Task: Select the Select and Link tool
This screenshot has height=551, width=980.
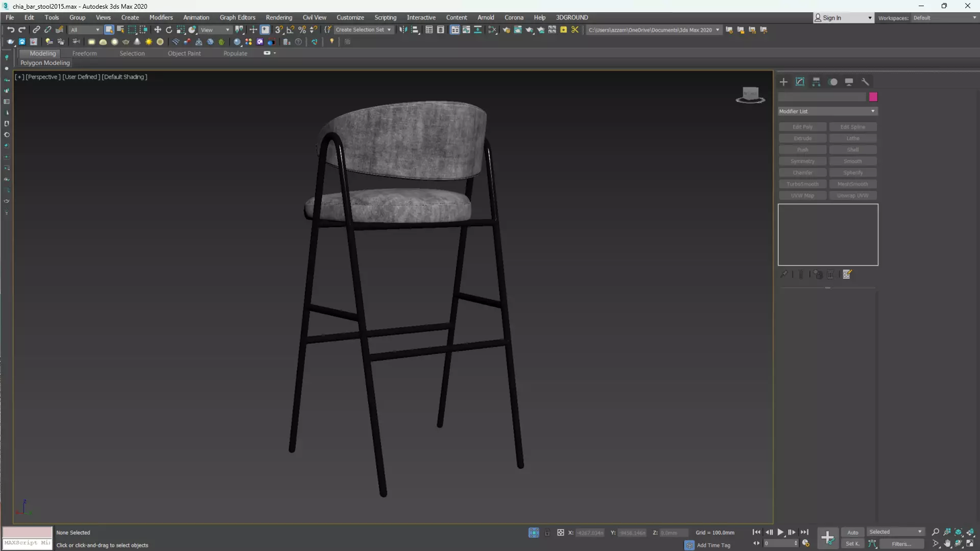Action: click(36, 30)
